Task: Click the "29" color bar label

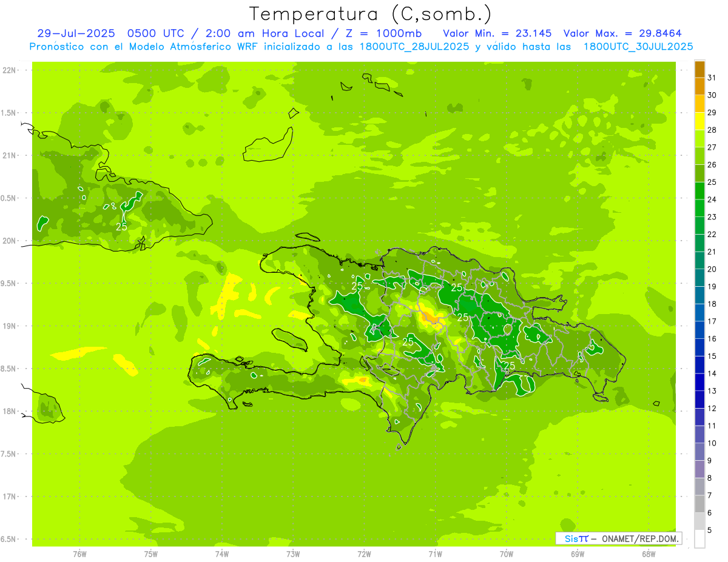Action: pyautogui.click(x=712, y=113)
